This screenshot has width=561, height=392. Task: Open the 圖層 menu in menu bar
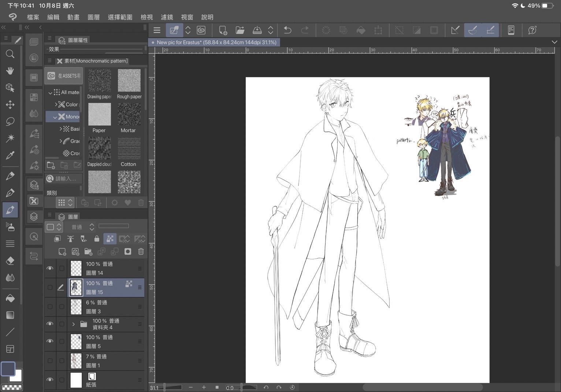click(x=93, y=17)
